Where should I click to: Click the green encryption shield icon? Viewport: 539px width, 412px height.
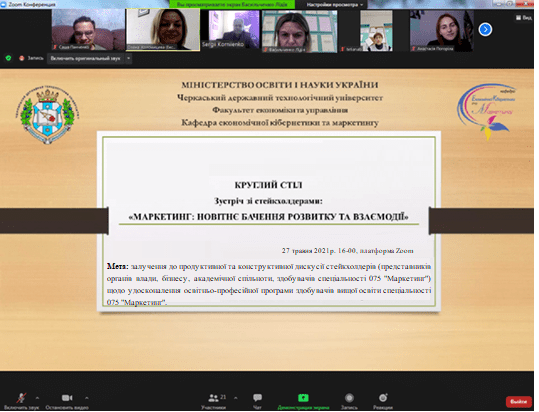tap(9, 58)
